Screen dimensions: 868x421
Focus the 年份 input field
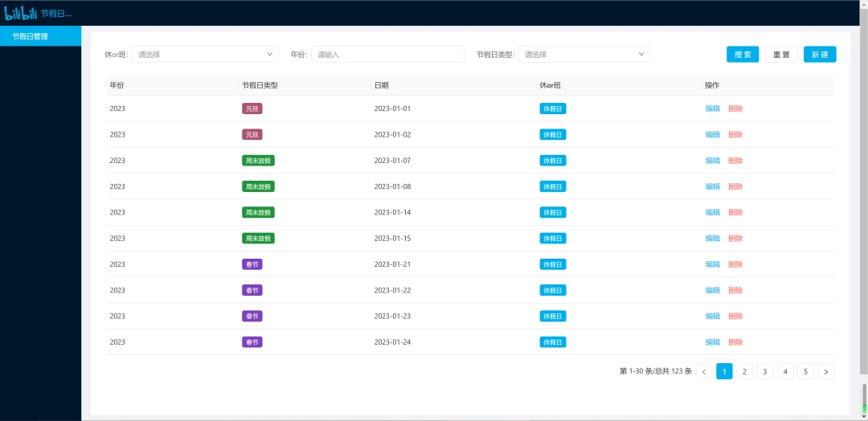[387, 54]
